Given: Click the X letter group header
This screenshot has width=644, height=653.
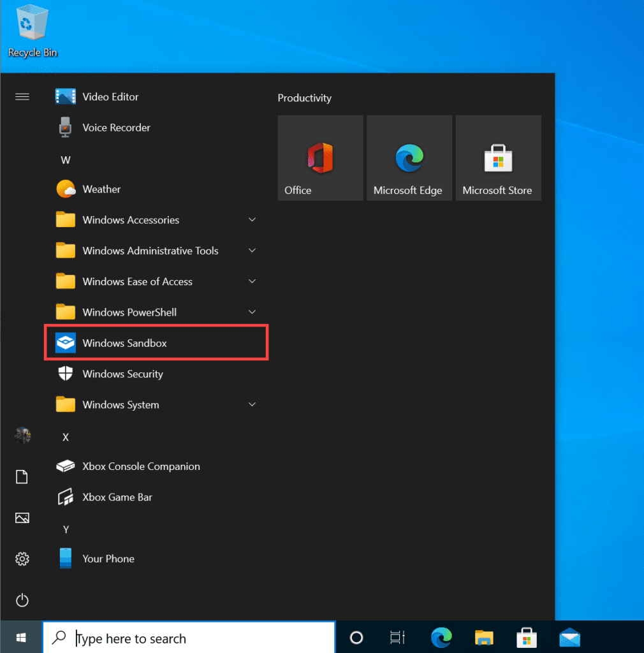Looking at the screenshot, I should (x=66, y=437).
